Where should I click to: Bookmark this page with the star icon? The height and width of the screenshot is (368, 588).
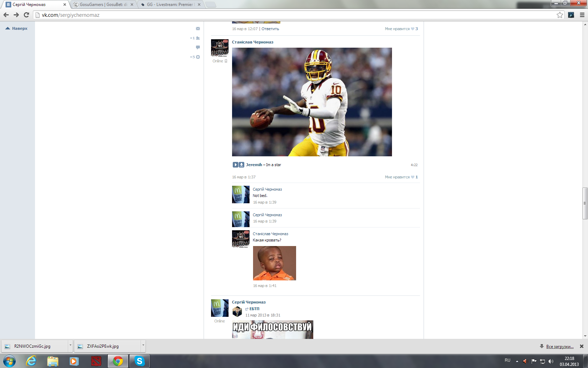click(560, 15)
